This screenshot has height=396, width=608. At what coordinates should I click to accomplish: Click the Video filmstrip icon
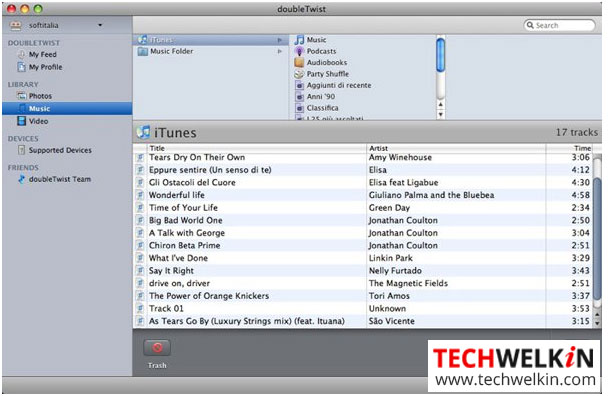(x=22, y=121)
